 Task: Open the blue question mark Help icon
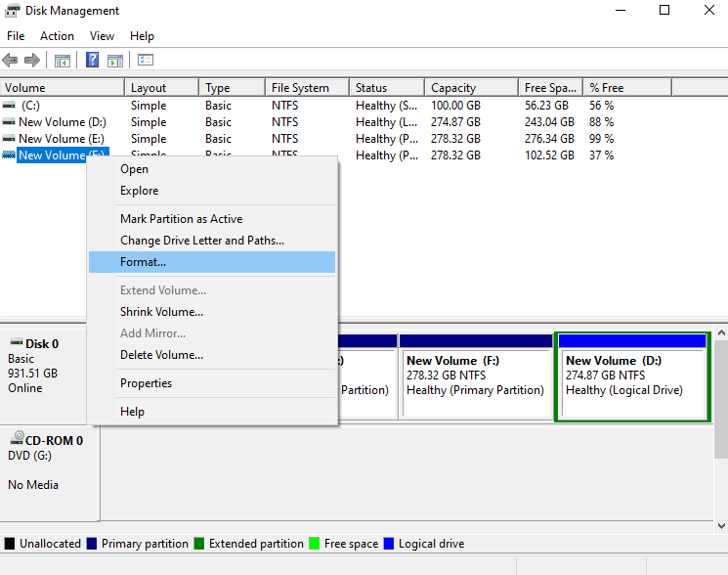92,60
